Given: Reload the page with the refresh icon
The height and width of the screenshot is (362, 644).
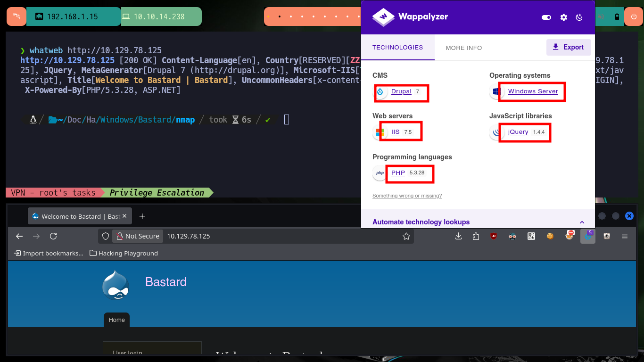Looking at the screenshot, I should tap(53, 236).
